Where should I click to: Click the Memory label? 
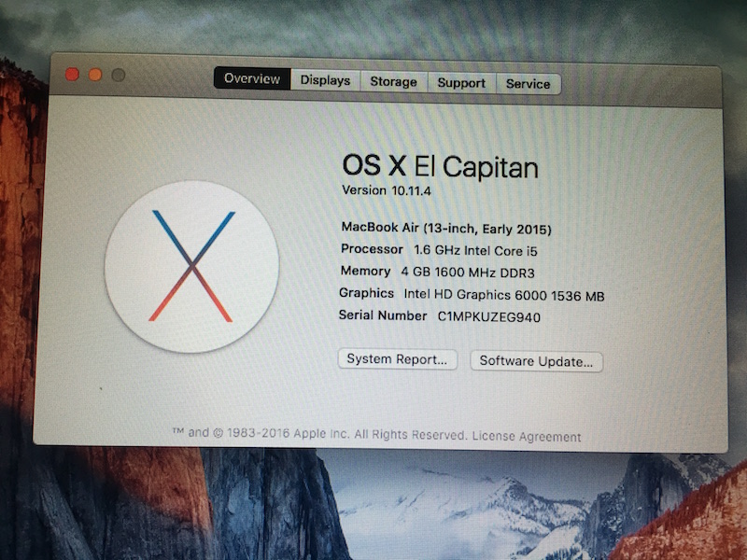point(365,271)
